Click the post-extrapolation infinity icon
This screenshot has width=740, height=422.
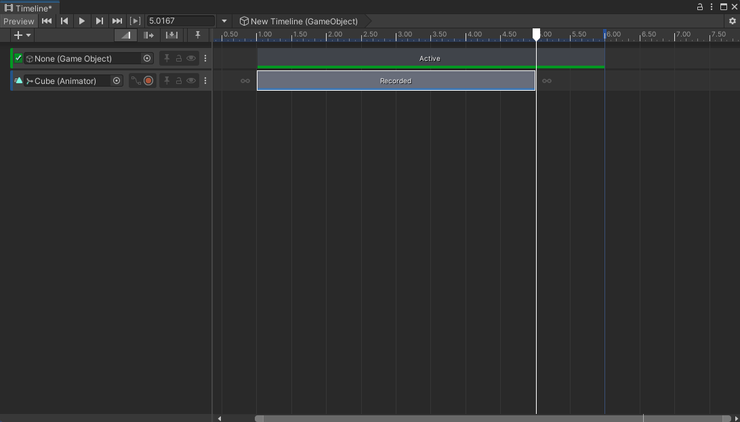pos(547,81)
